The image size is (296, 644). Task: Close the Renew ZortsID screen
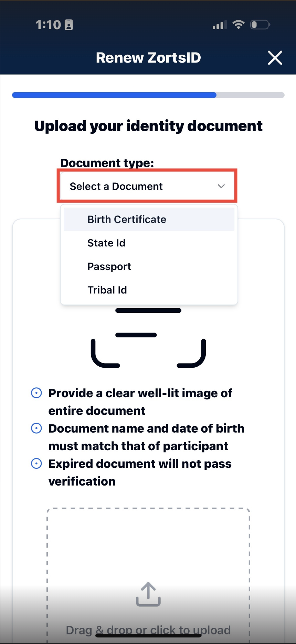pyautogui.click(x=275, y=58)
